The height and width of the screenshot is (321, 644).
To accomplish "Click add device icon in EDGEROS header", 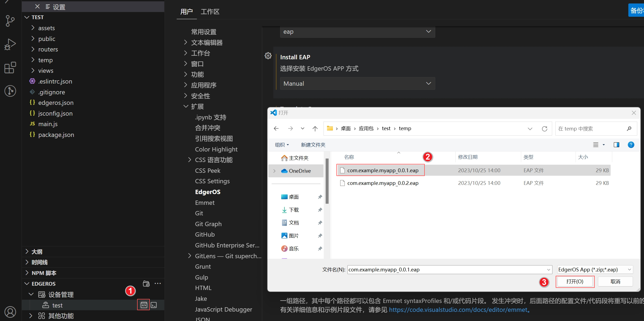I will click(x=146, y=284).
